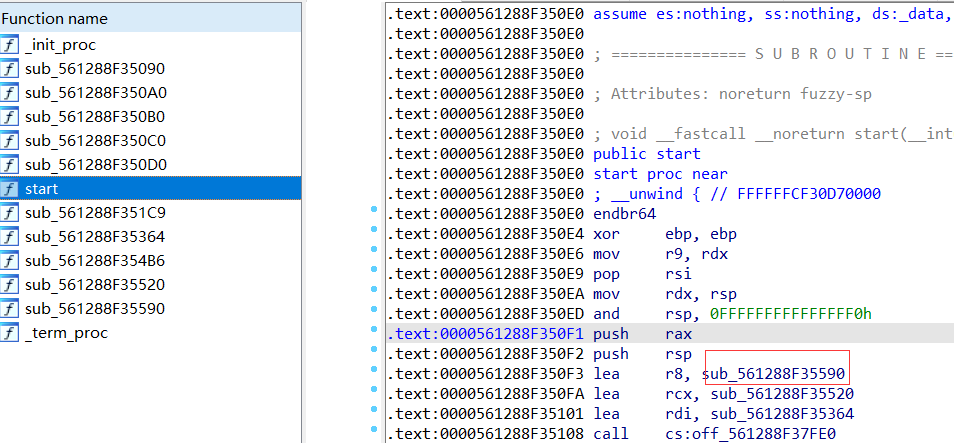954x443 pixels.
Task: Click the function icon next to sub_561288F351C9
Action: point(10,213)
